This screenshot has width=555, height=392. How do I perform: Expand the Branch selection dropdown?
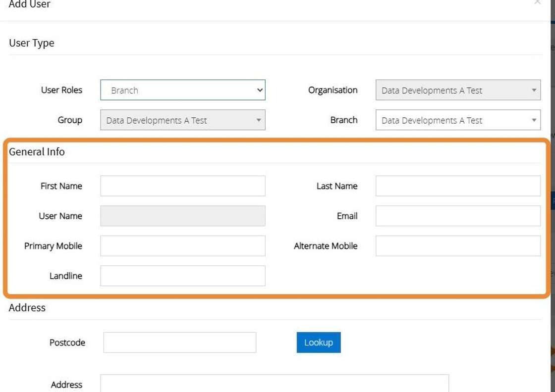(x=457, y=120)
